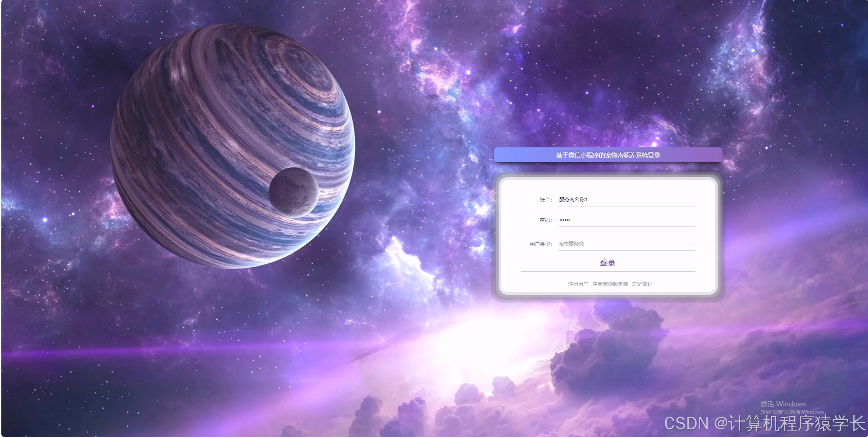Click the 账号 label text

point(546,200)
